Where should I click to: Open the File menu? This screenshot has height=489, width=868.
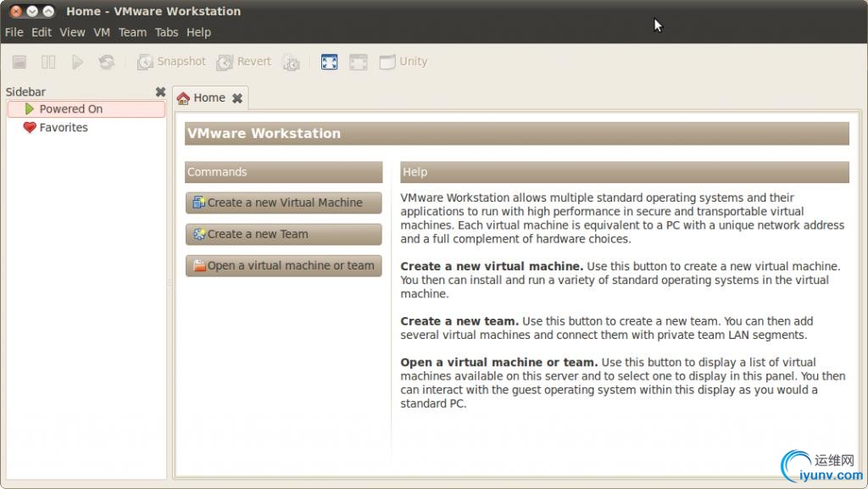pyautogui.click(x=14, y=32)
